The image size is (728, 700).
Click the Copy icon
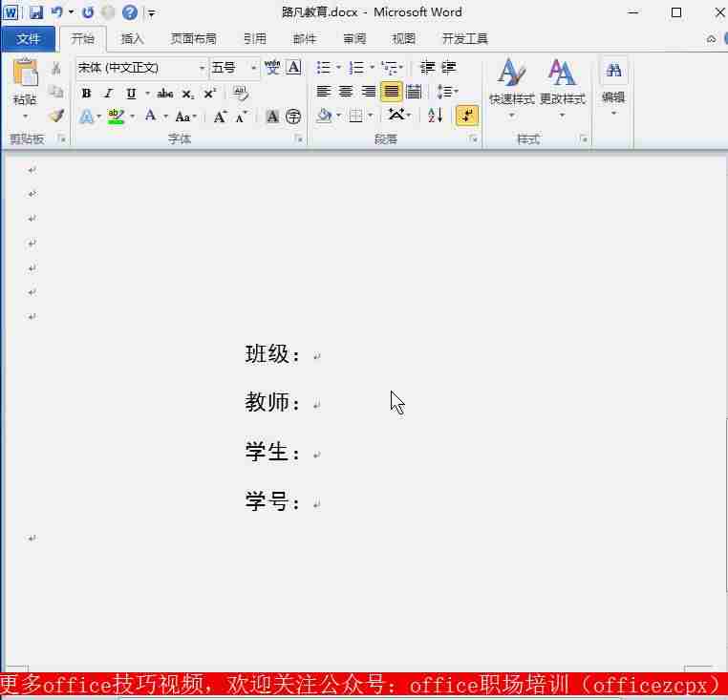(x=56, y=92)
